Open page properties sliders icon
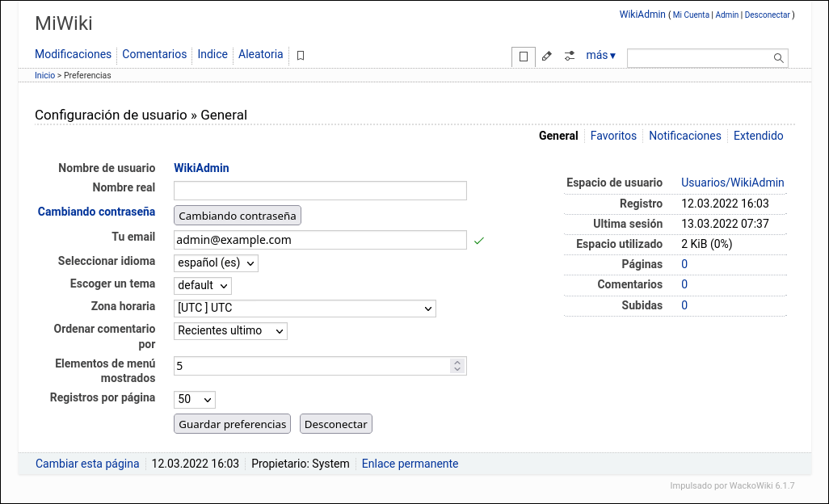The height and width of the screenshot is (504, 829). (570, 57)
